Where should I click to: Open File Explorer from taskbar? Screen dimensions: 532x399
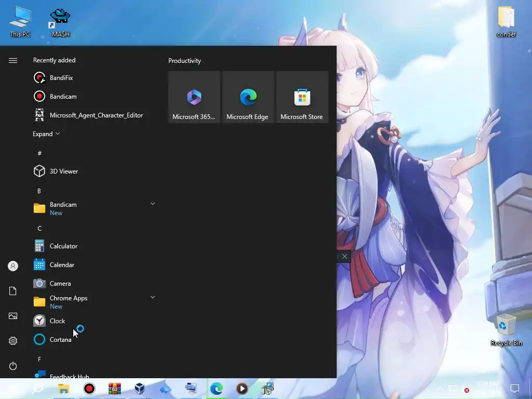pos(63,389)
